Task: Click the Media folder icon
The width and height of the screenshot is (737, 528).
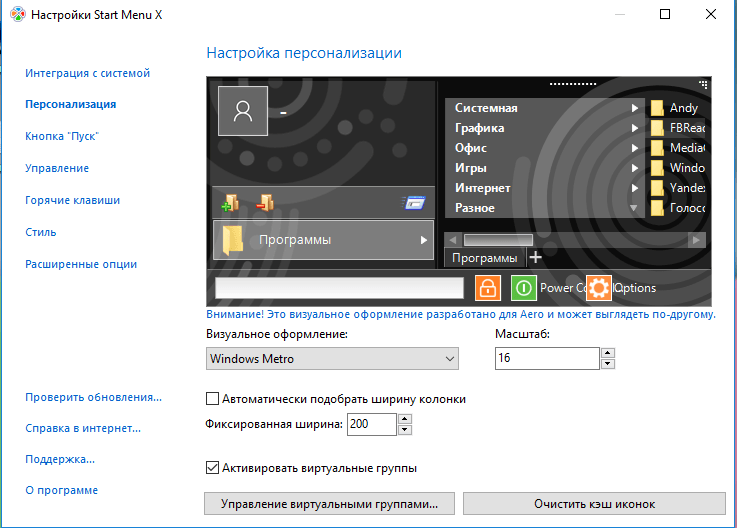Action: pyautogui.click(x=657, y=148)
